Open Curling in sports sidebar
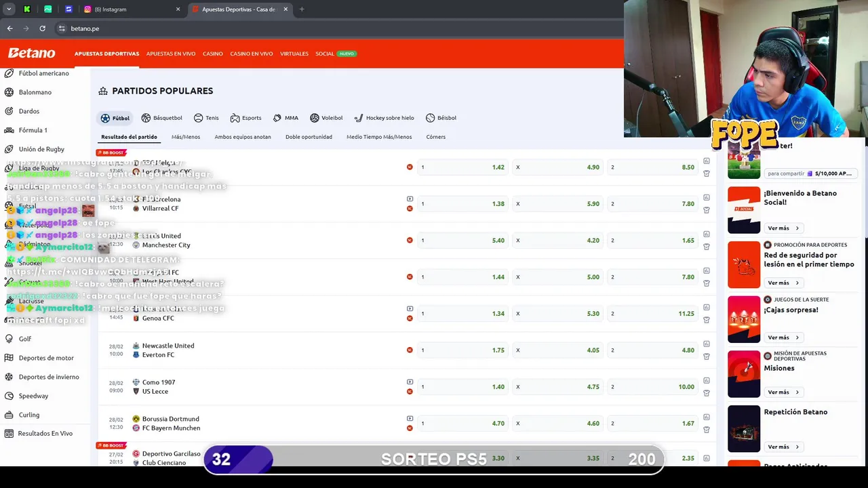 coord(28,415)
